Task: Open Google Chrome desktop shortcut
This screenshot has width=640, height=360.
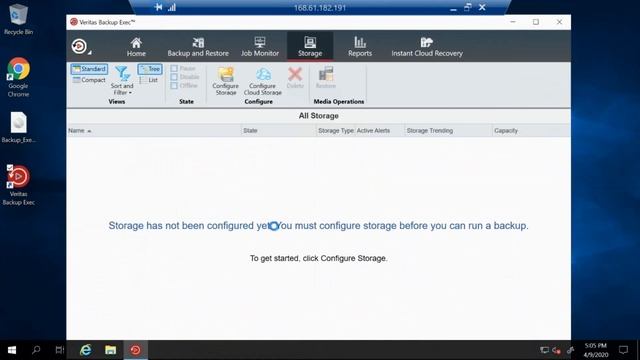Action: tap(18, 77)
